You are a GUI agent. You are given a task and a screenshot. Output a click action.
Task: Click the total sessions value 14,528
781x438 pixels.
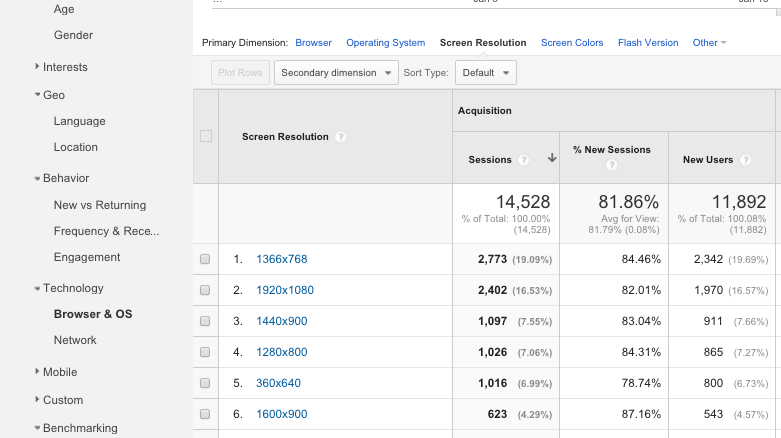[x=523, y=202]
